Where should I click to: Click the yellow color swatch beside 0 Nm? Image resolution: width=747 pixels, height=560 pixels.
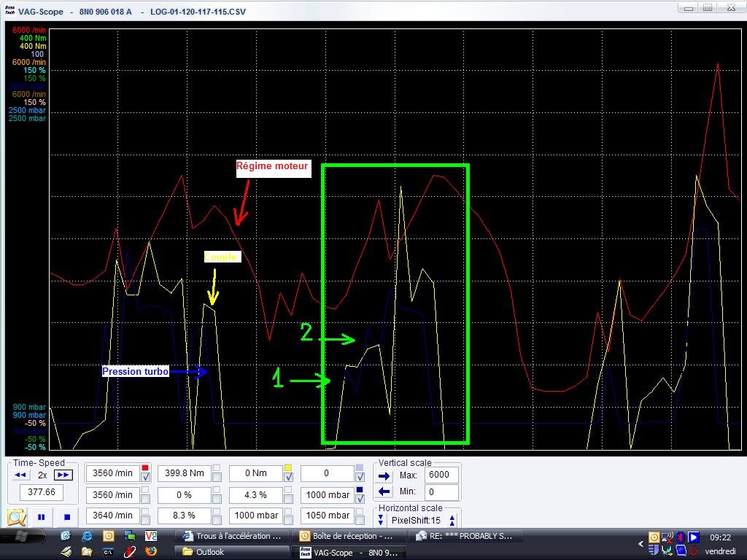288,468
